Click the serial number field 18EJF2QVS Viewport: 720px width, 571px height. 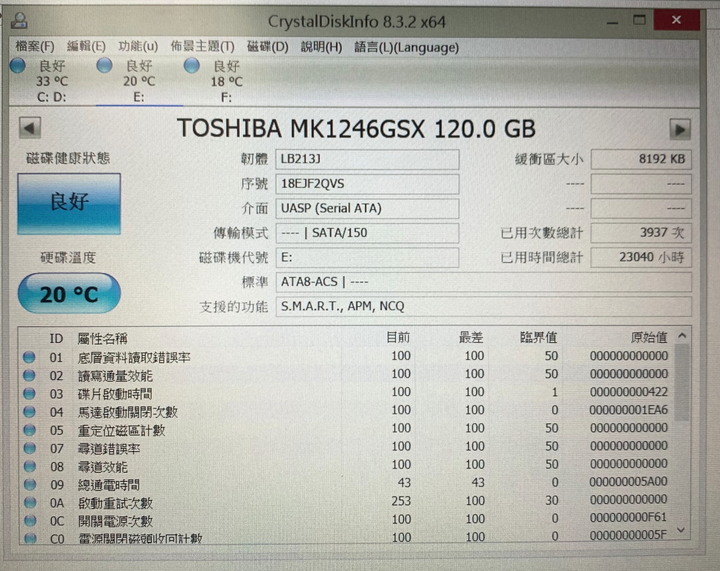367,184
